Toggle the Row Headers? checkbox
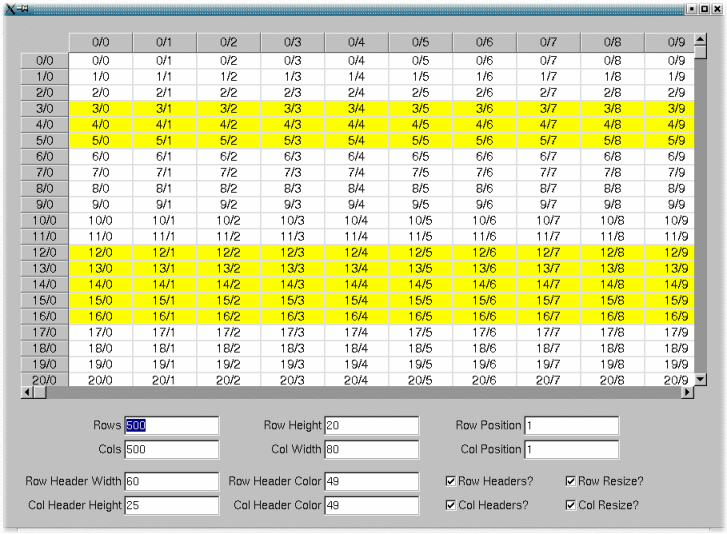The image size is (727, 534). tap(451, 481)
